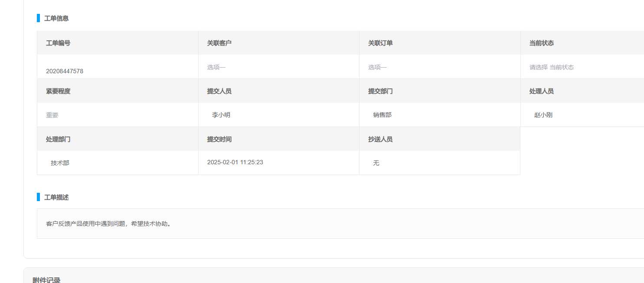Click the 紧要程度 header label
The height and width of the screenshot is (283, 644).
(58, 91)
